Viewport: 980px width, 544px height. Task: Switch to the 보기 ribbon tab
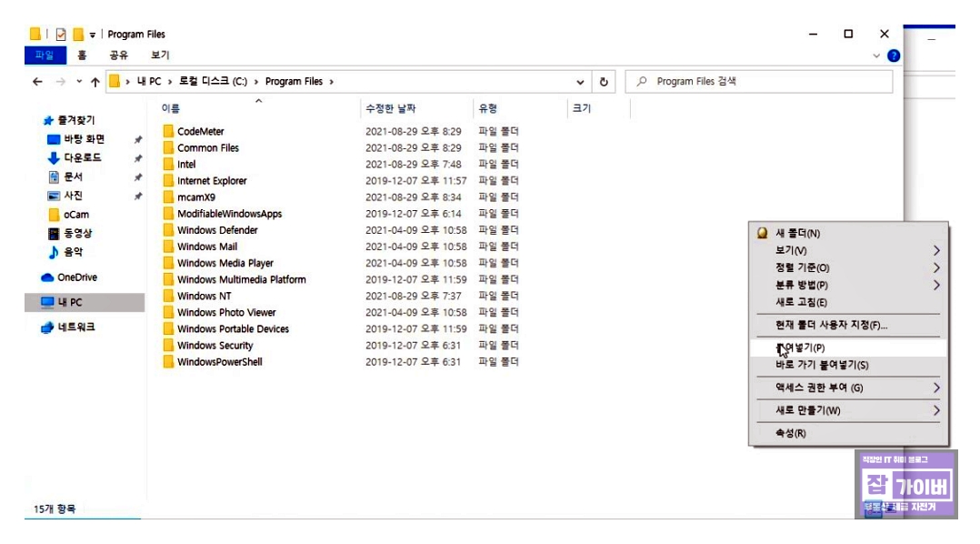160,55
